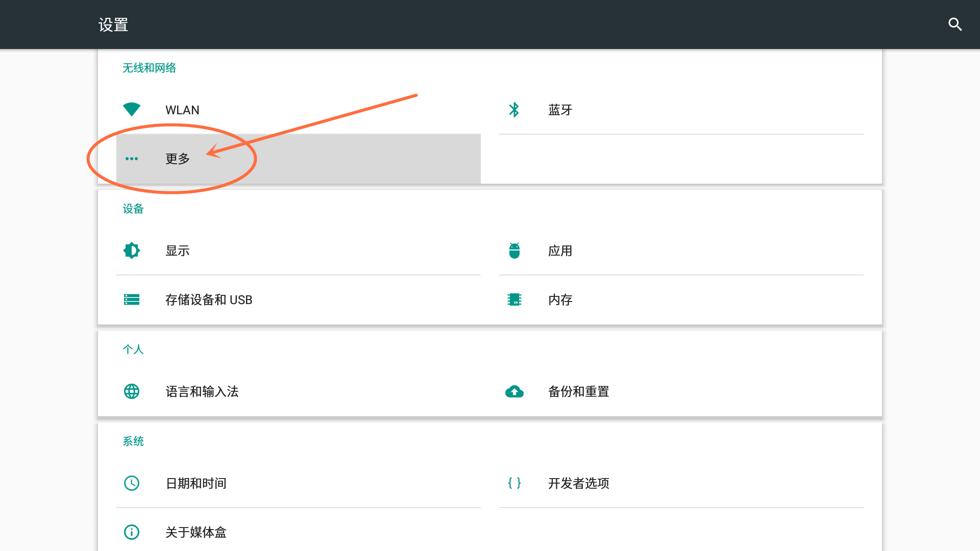Open WLAN settings
The height and width of the screenshot is (551, 980).
pos(299,110)
